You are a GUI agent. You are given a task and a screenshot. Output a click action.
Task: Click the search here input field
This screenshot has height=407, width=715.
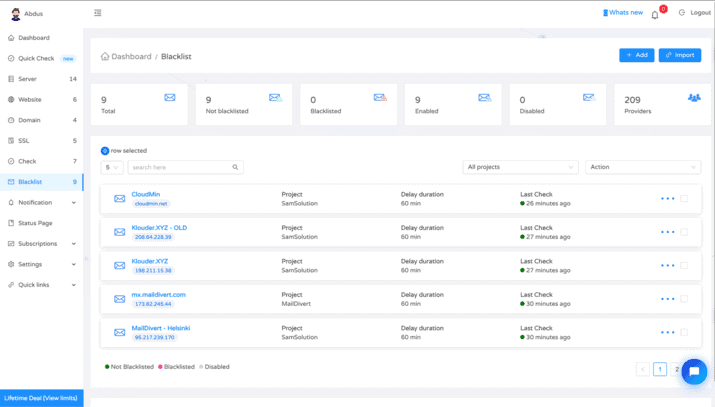coord(180,168)
